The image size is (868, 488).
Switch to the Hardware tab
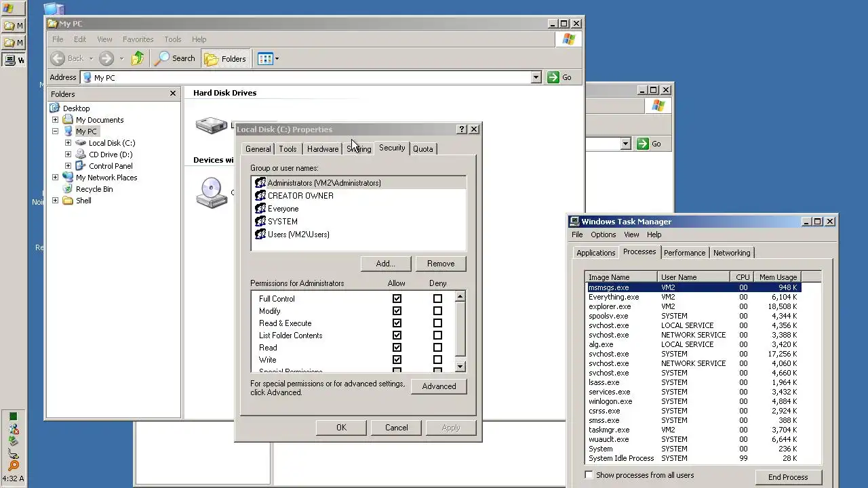point(322,149)
